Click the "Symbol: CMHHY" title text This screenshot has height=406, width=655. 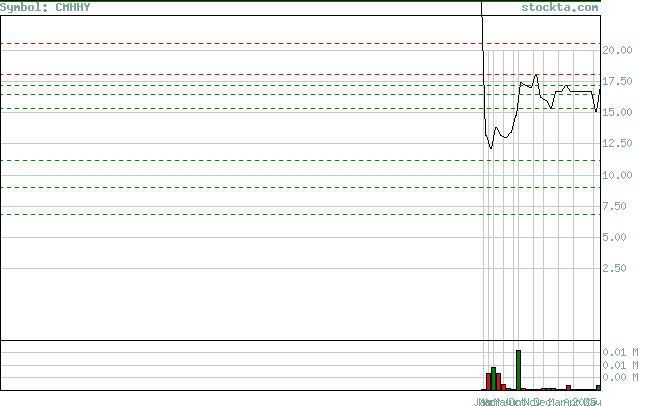coord(45,8)
